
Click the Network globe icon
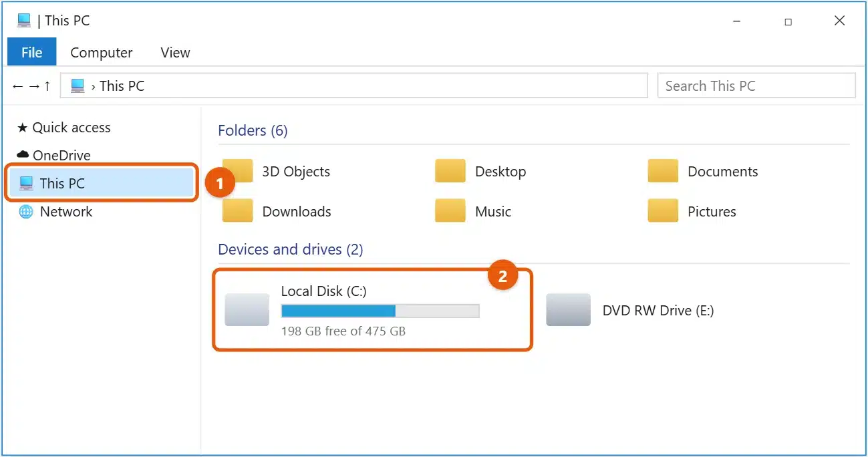click(x=26, y=212)
